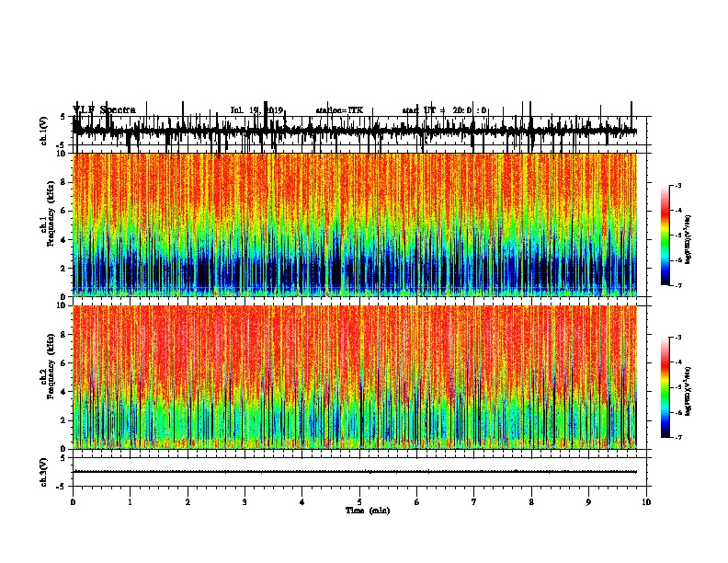The width and height of the screenshot is (728, 563).
Task: Click the 'Time (min)' axis title
Action: [x=368, y=511]
